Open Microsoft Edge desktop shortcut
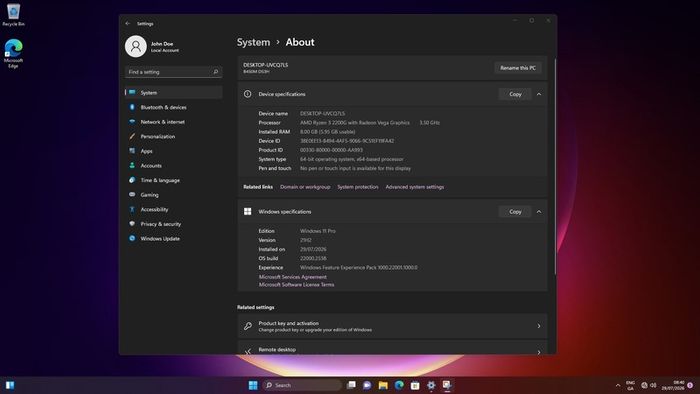 pos(13,53)
